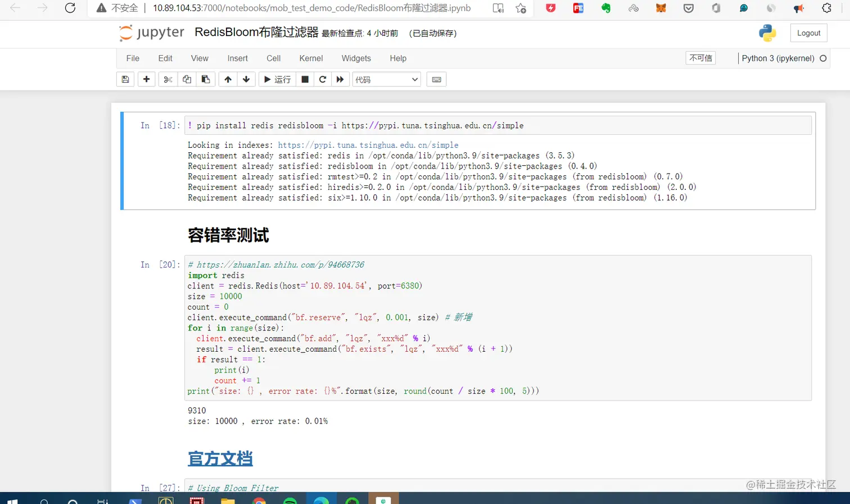Click the browser address bar URL
850x504 pixels.
[x=311, y=8]
